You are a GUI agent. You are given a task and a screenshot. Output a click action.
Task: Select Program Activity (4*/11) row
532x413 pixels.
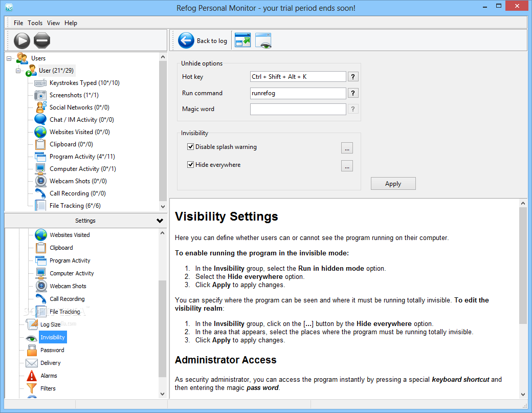[x=82, y=157]
